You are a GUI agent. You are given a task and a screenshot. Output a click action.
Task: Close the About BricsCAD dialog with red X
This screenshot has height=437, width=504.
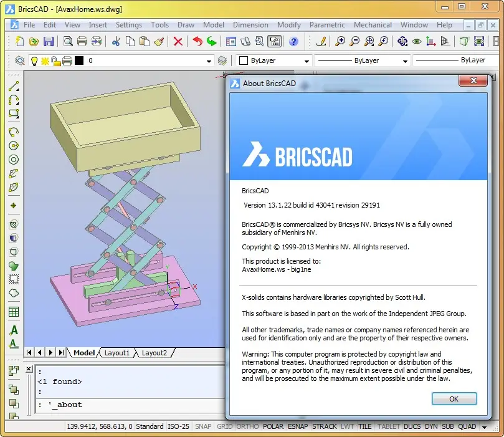coord(473,80)
